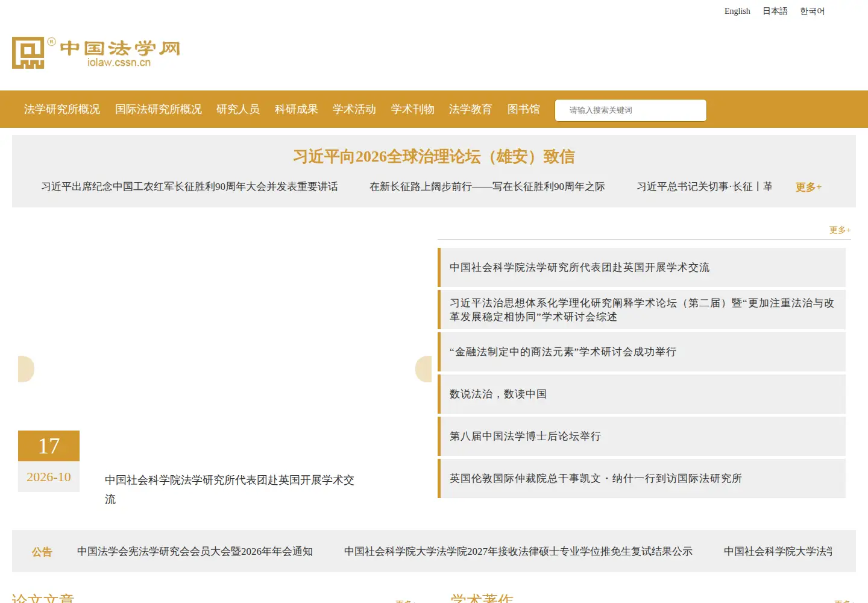
Task: Open notice 中国法学会宪法学研究会会员大会暨2026年年会通知
Action: pyautogui.click(x=195, y=551)
